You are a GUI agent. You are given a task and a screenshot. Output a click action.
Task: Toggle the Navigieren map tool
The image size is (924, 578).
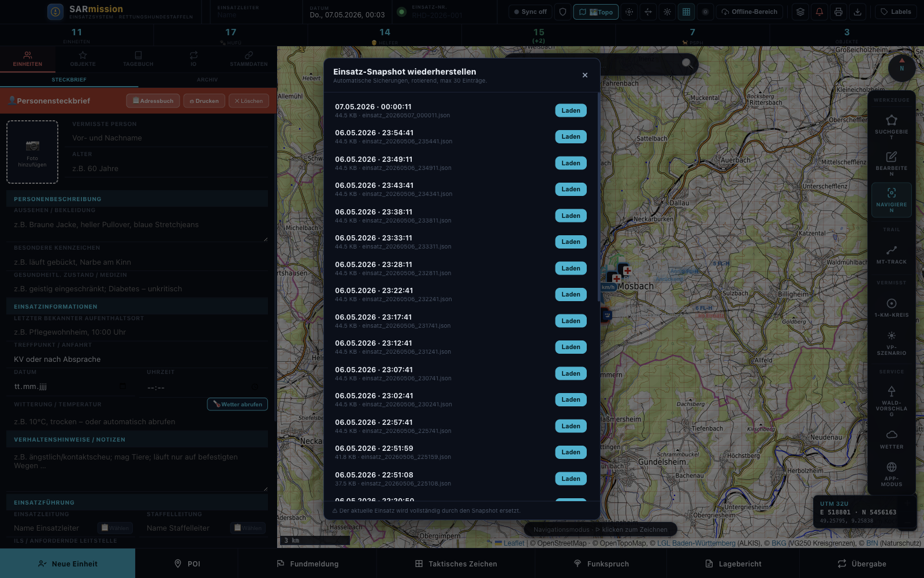point(892,200)
